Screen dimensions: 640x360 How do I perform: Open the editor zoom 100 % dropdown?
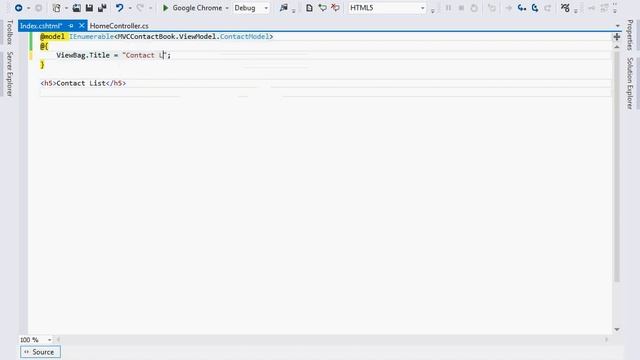click(49, 340)
